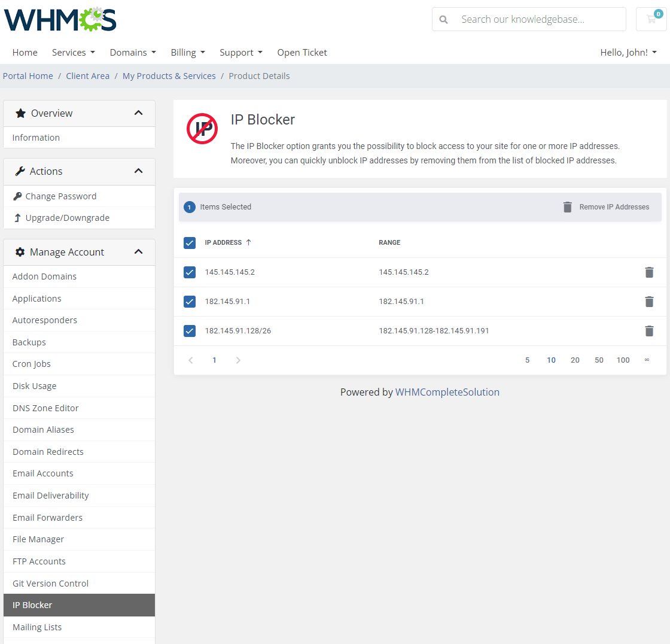This screenshot has height=644, width=670.
Task: Sort by IP Address using arrow icon
Action: click(249, 242)
